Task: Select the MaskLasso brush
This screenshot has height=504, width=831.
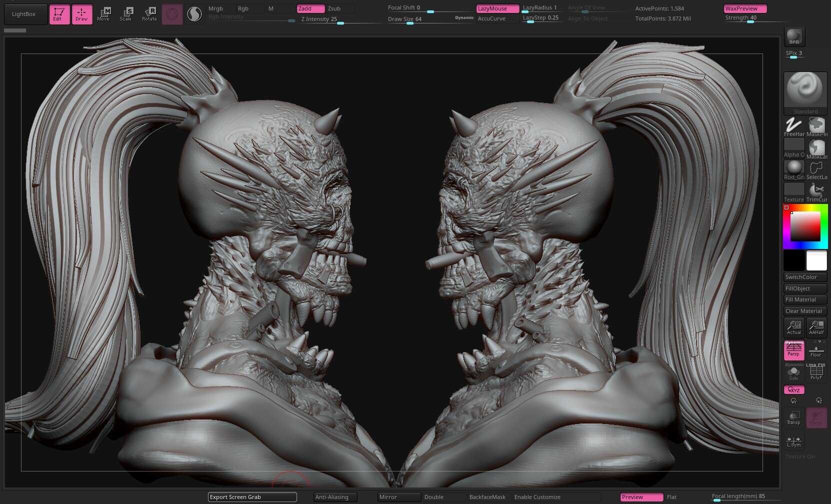Action: coord(816,148)
